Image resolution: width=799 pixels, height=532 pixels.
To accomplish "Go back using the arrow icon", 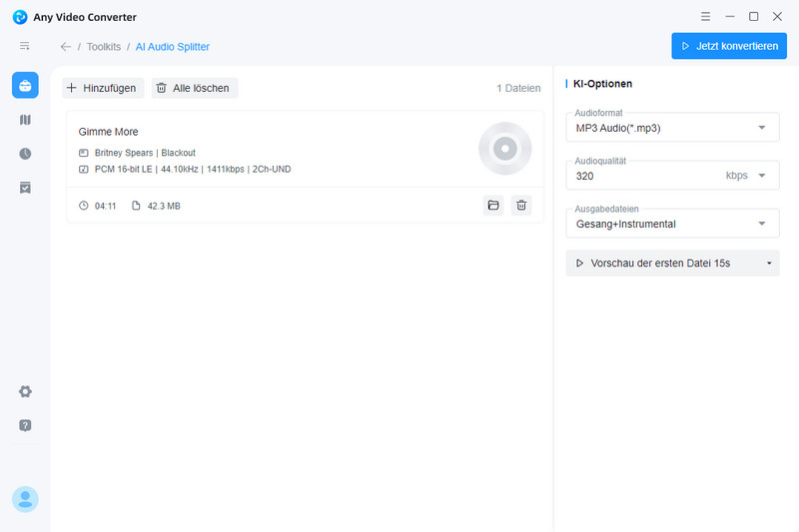I will 66,47.
